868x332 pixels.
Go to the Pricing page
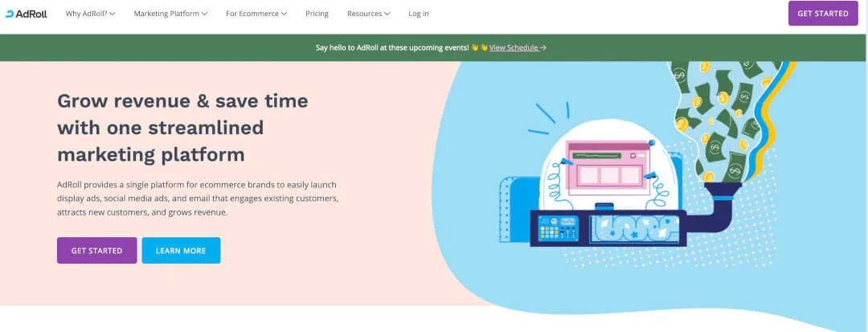pos(317,14)
